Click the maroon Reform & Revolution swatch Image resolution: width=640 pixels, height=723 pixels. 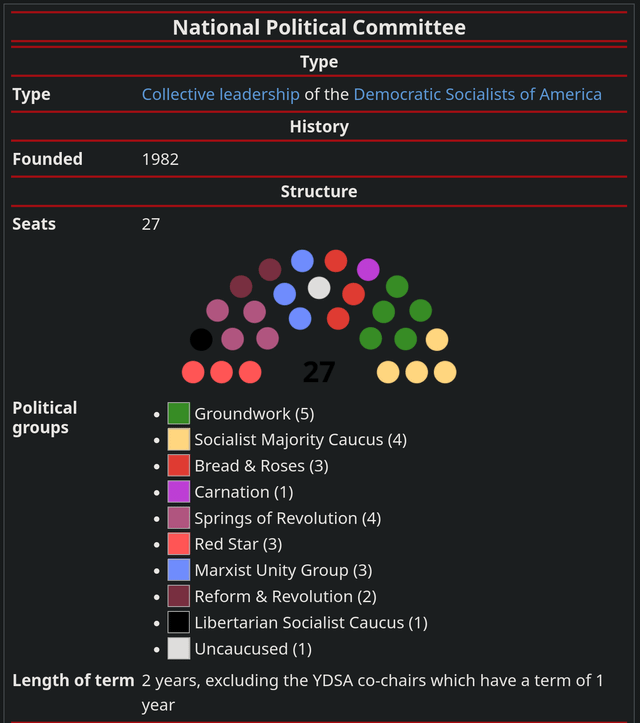178,596
